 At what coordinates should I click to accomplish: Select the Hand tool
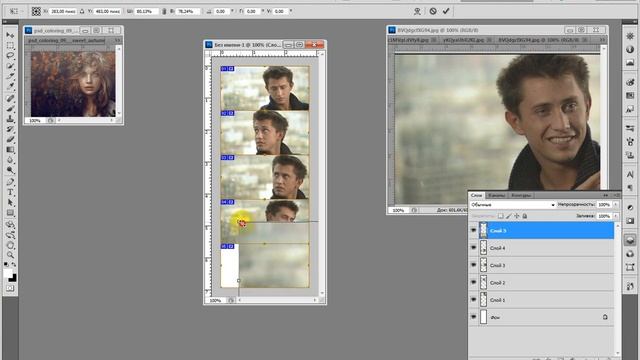(10, 245)
